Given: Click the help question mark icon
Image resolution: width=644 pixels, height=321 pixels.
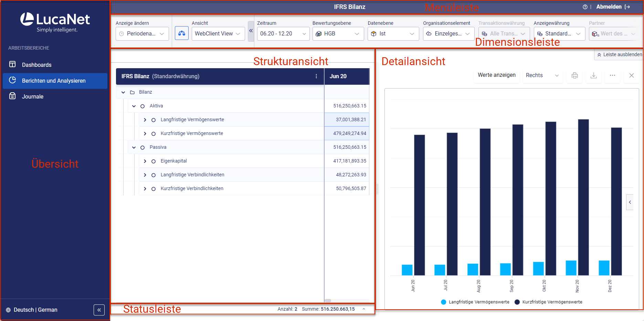Looking at the screenshot, I should pos(584,7).
